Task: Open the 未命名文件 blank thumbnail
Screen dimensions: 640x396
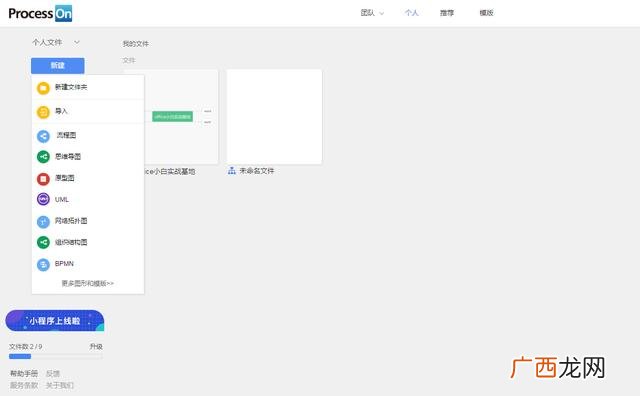Action: coord(274,117)
